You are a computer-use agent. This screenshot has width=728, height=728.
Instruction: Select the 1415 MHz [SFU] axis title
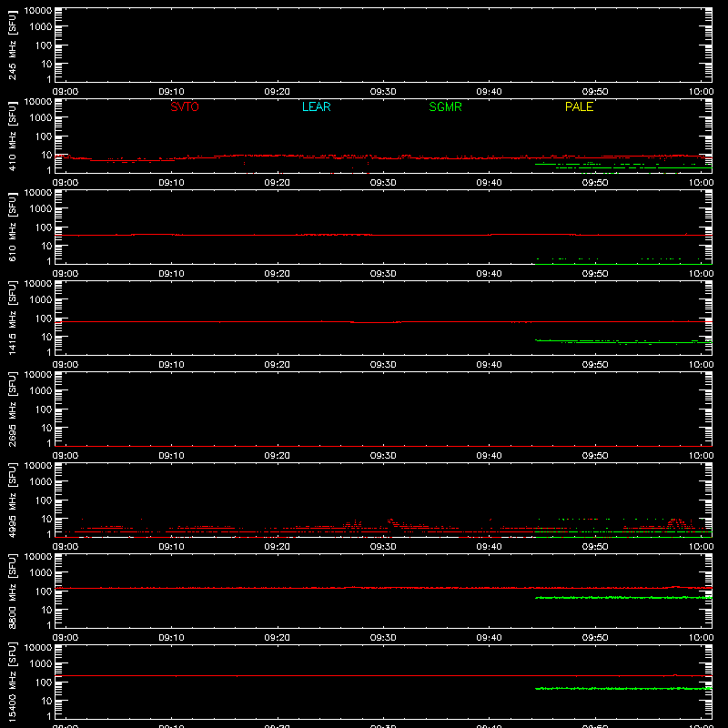tap(12, 318)
